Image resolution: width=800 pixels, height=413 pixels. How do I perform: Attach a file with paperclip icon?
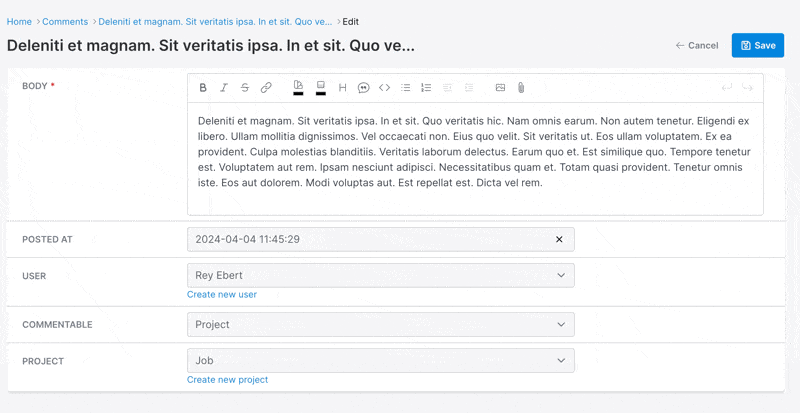pos(521,88)
